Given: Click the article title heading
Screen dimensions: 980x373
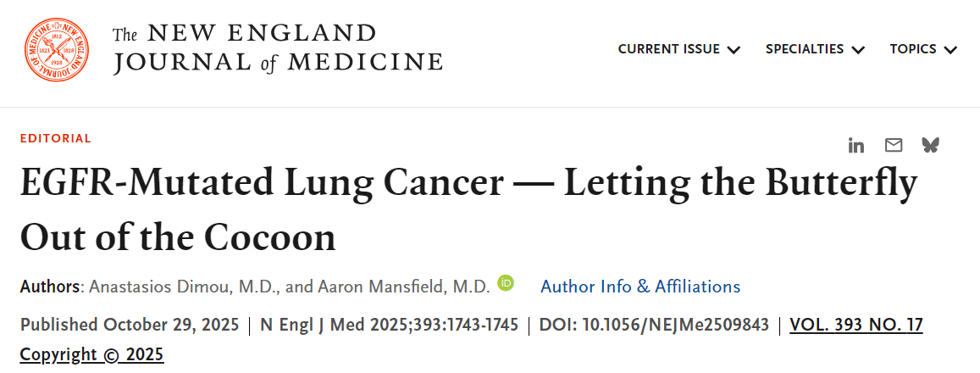Looking at the screenshot, I should tap(468, 210).
